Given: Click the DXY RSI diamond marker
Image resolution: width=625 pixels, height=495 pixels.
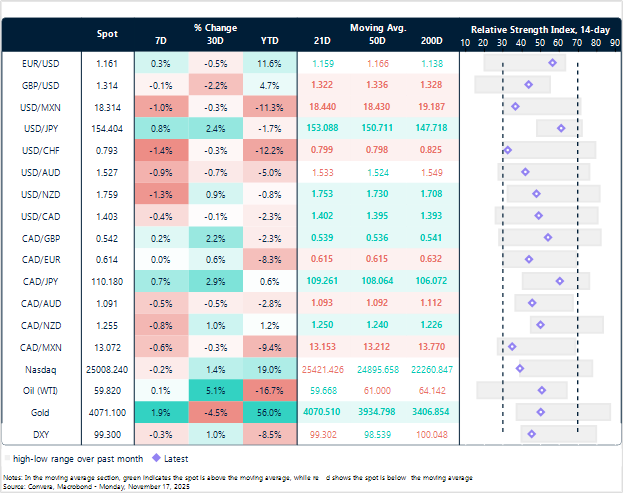Looking at the screenshot, I should click(x=531, y=433).
